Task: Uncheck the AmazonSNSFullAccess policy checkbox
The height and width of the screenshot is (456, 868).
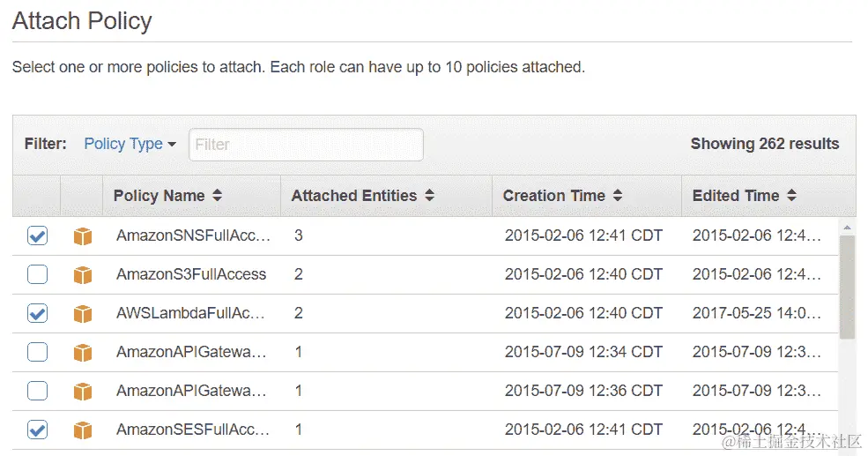Action: click(37, 236)
